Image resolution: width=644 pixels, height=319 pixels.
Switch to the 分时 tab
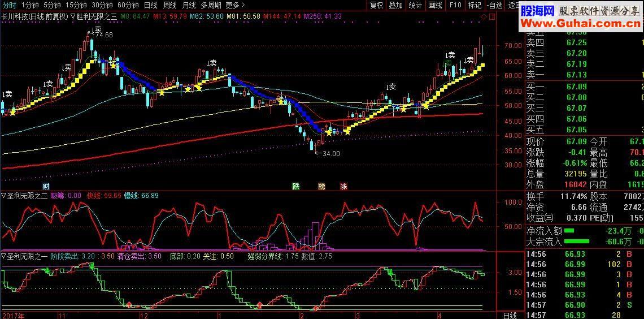[x=9, y=5]
